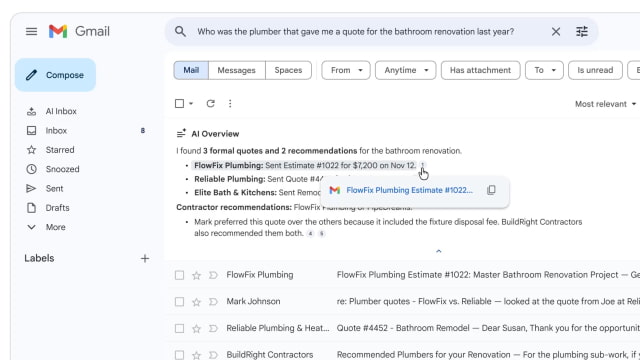Viewport: 640px width, 360px height.
Task: Click citation 5 in the overview
Action: pyautogui.click(x=322, y=234)
